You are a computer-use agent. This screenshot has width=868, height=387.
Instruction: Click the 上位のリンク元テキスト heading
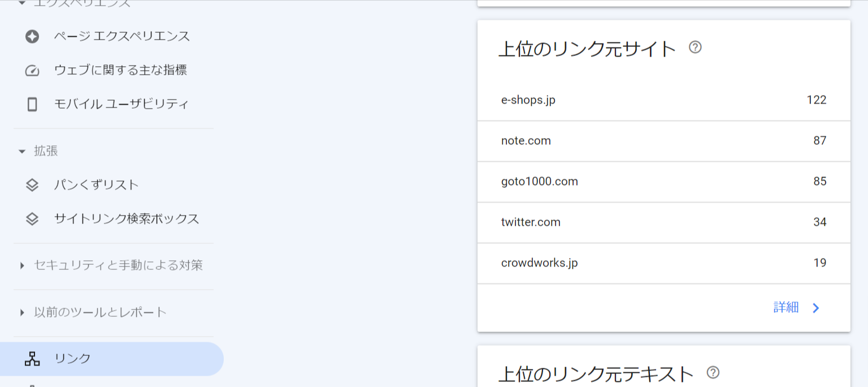(596, 374)
